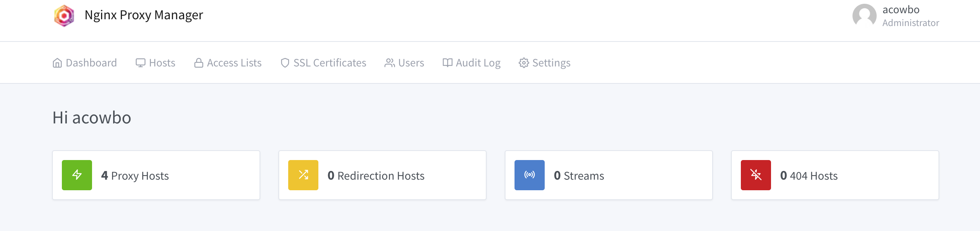Image resolution: width=980 pixels, height=231 pixels.
Task: Go to the Dashboard tab
Action: click(x=84, y=63)
